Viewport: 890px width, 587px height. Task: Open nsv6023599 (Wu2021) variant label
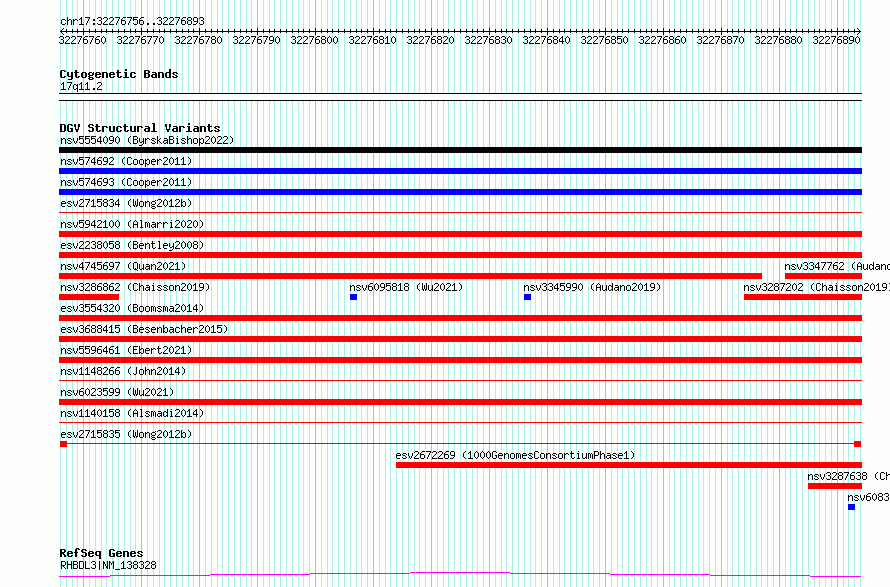(x=117, y=392)
